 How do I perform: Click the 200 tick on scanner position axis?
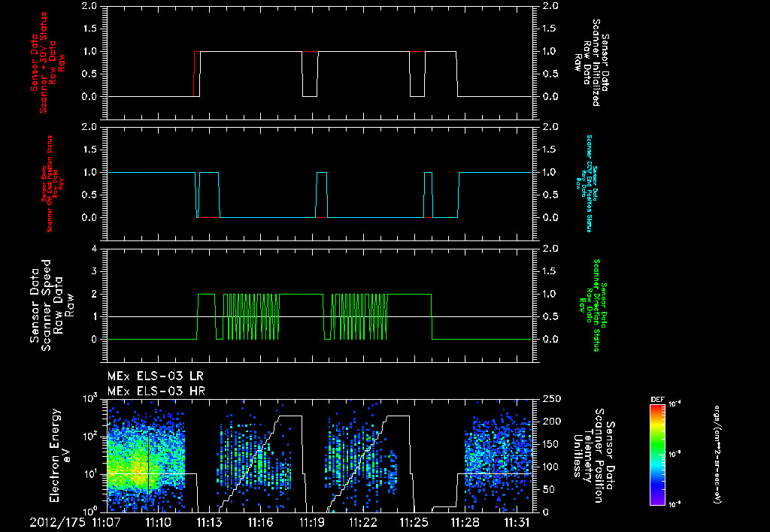tap(551, 422)
